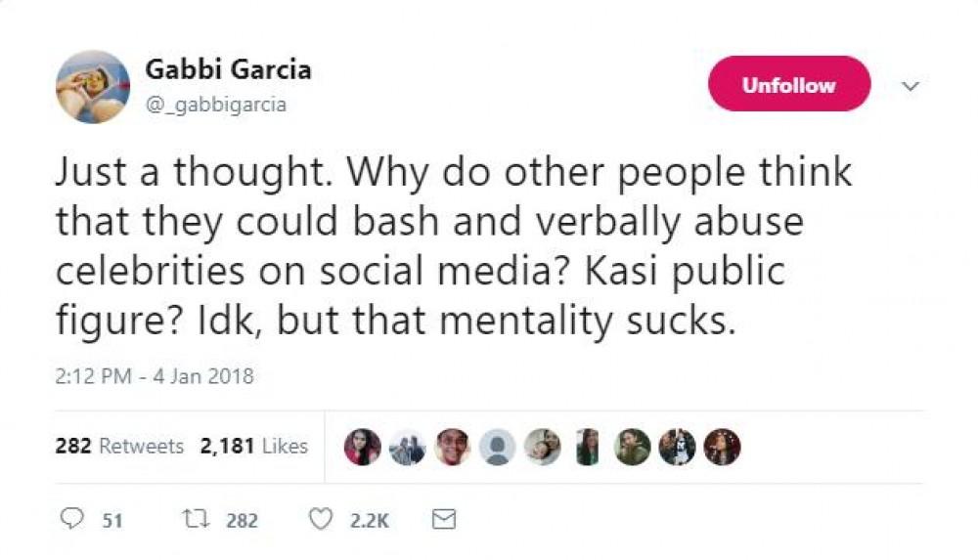The image size is (978, 560).
Task: Open the 2:12 PM - 4 Jan 2018 timestamp
Action: (155, 376)
